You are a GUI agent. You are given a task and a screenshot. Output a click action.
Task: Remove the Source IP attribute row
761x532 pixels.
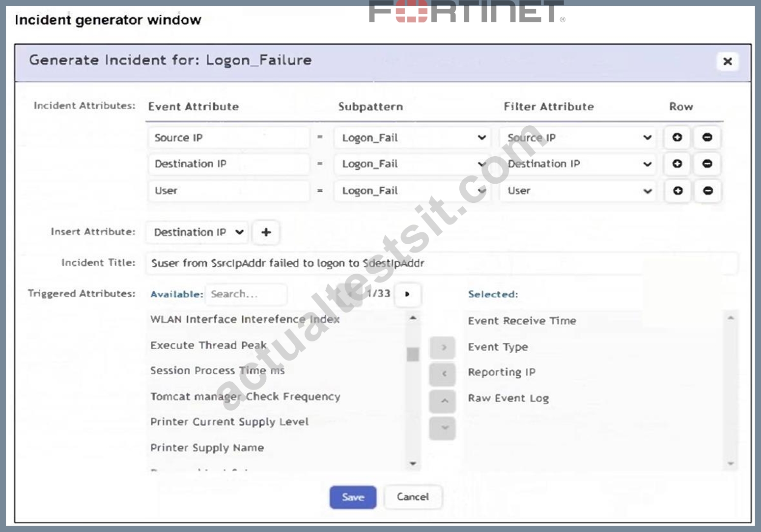click(x=707, y=138)
